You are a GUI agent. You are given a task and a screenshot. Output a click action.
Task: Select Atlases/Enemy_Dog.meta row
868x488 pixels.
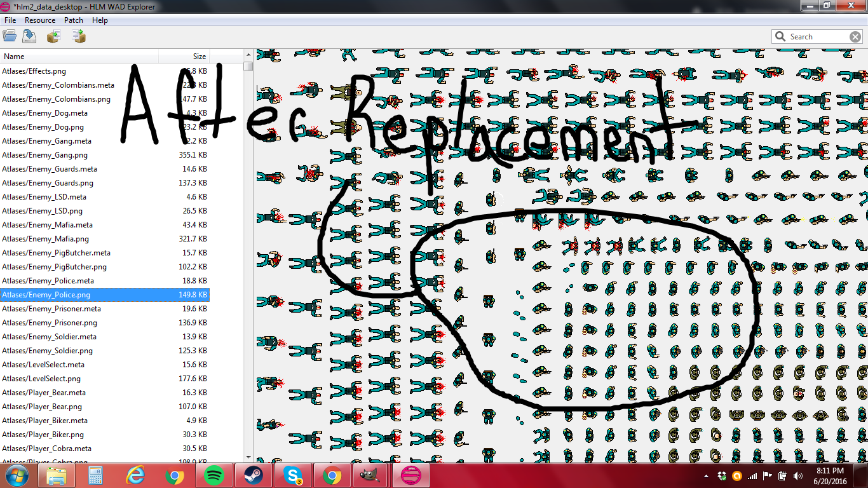click(104, 113)
